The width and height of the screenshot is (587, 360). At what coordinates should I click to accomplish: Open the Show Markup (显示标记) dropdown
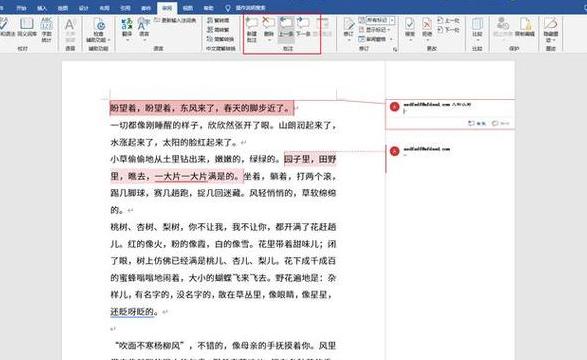374,30
